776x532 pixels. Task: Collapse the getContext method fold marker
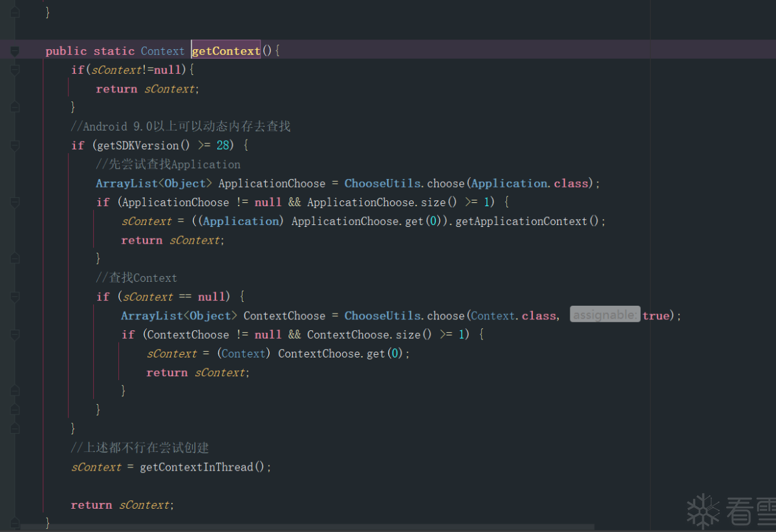click(15, 51)
